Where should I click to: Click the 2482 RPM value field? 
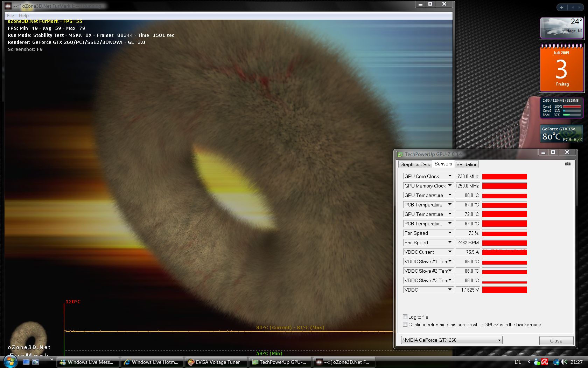coord(468,243)
